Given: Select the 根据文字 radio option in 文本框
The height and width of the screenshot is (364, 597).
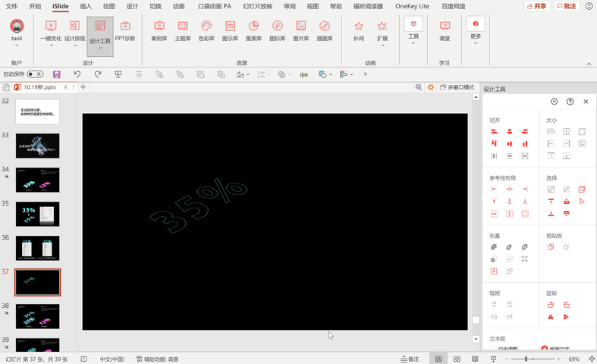Looking at the screenshot, I should pos(545,348).
